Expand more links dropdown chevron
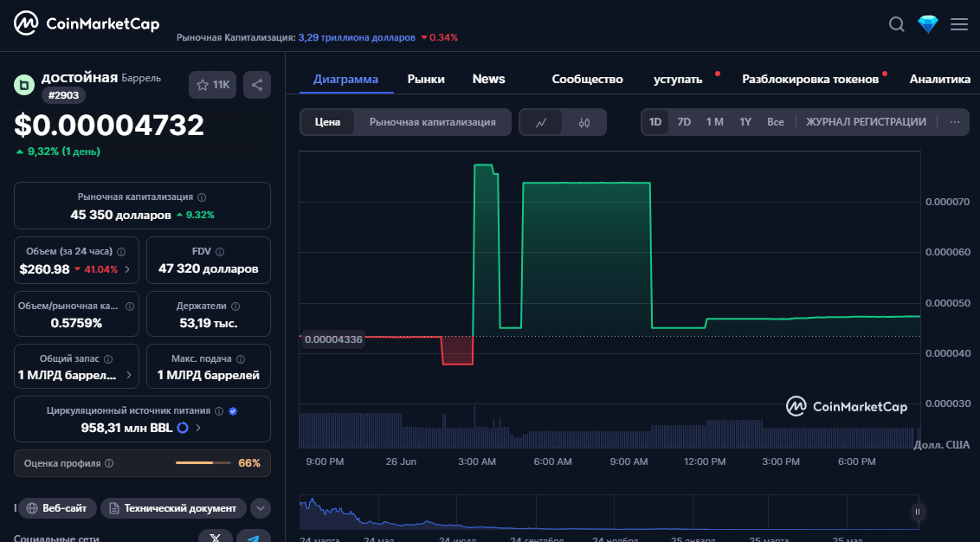This screenshot has width=980, height=542. pos(261,508)
